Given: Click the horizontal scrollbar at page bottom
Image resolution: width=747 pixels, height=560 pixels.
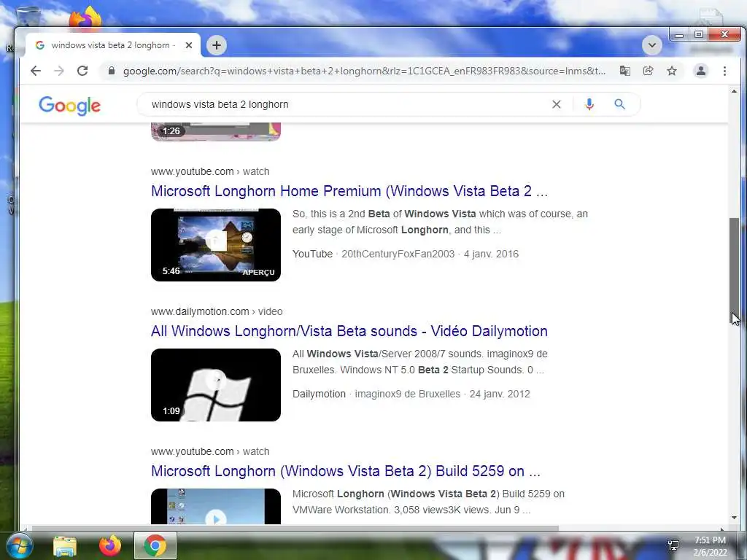Looking at the screenshot, I should pos(295,528).
